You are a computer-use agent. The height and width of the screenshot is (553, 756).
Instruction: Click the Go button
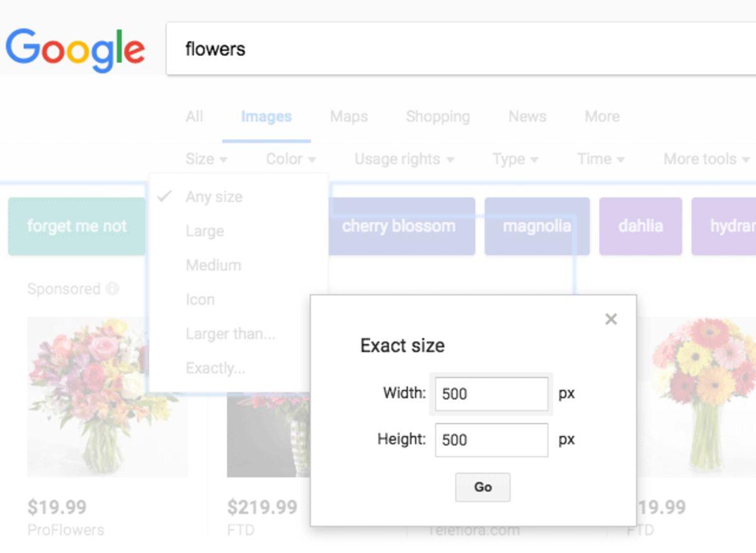[482, 487]
